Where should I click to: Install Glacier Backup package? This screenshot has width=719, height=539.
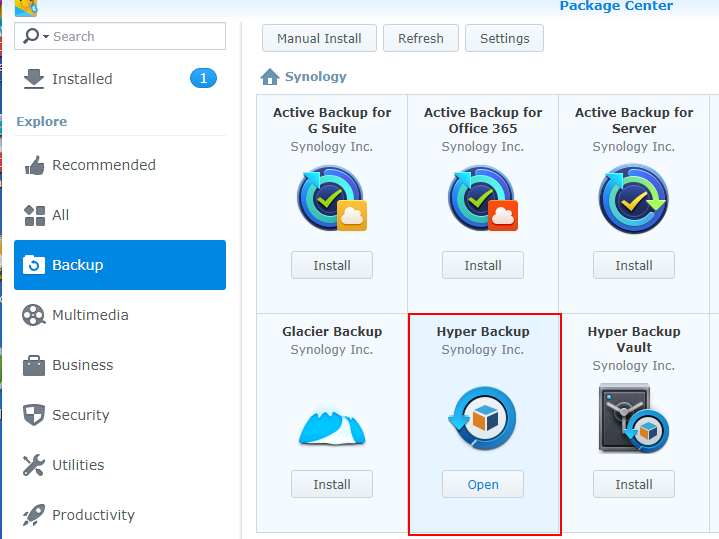pos(332,484)
